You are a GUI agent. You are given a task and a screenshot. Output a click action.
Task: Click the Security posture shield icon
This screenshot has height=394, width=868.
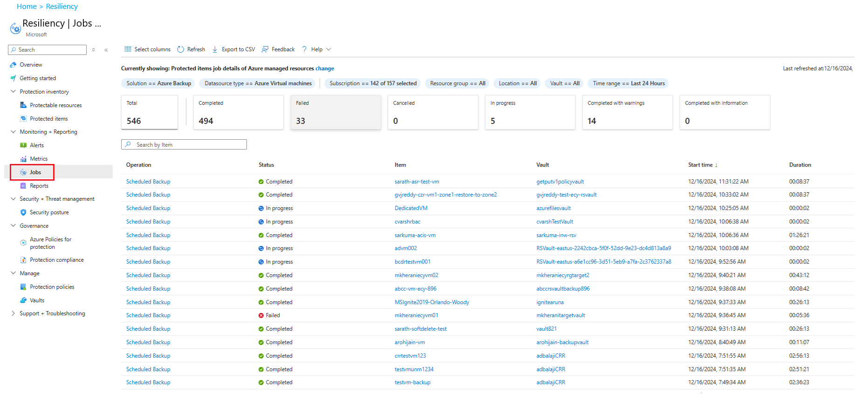23,212
